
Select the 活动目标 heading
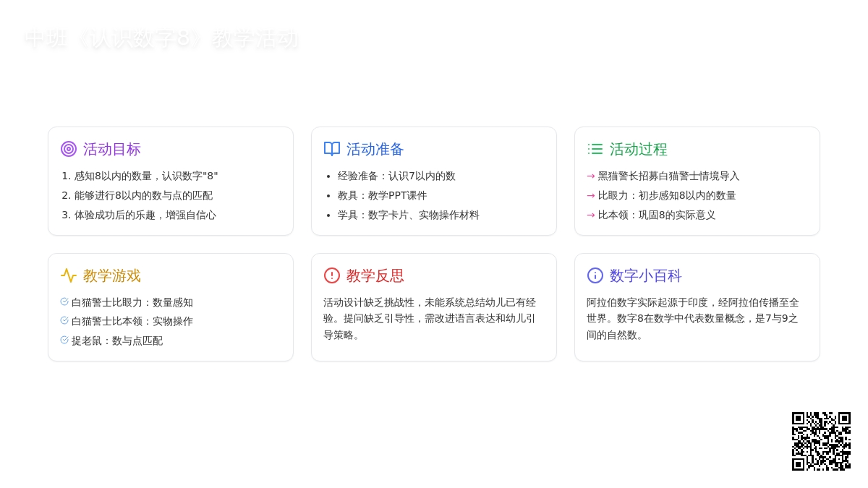(x=112, y=149)
